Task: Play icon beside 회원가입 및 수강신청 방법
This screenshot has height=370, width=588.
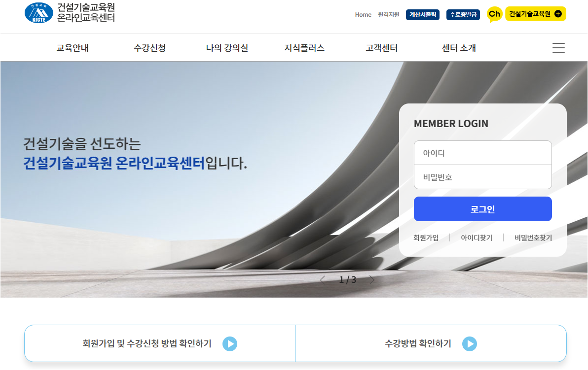Action: 230,344
